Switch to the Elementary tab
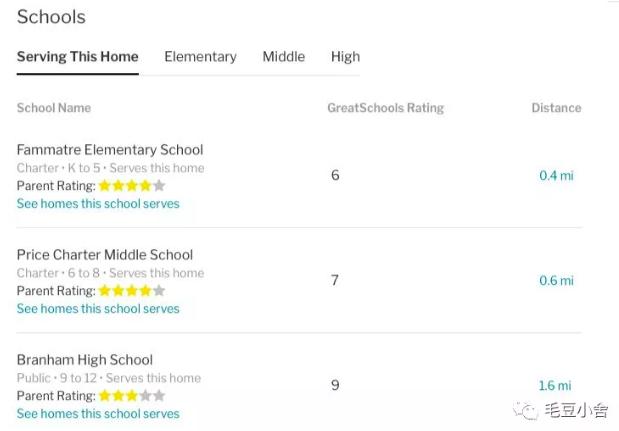 point(200,57)
